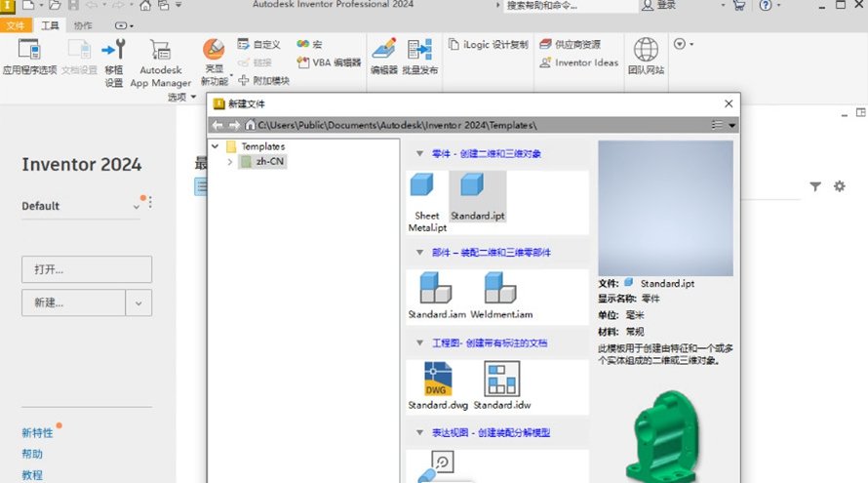868x483 pixels.
Task: Click 打开 open button
Action: click(x=87, y=269)
